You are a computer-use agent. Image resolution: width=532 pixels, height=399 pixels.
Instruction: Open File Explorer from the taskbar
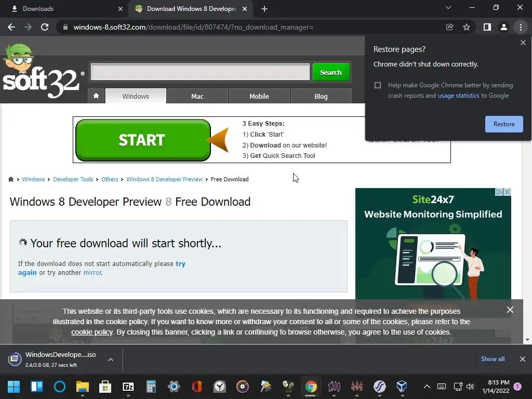pos(83,387)
